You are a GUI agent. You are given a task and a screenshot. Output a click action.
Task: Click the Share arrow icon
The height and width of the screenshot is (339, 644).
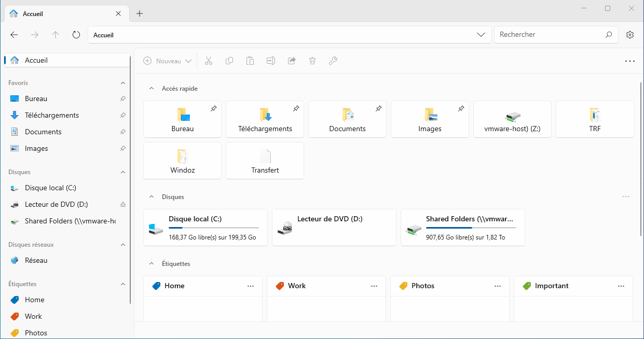click(x=292, y=61)
